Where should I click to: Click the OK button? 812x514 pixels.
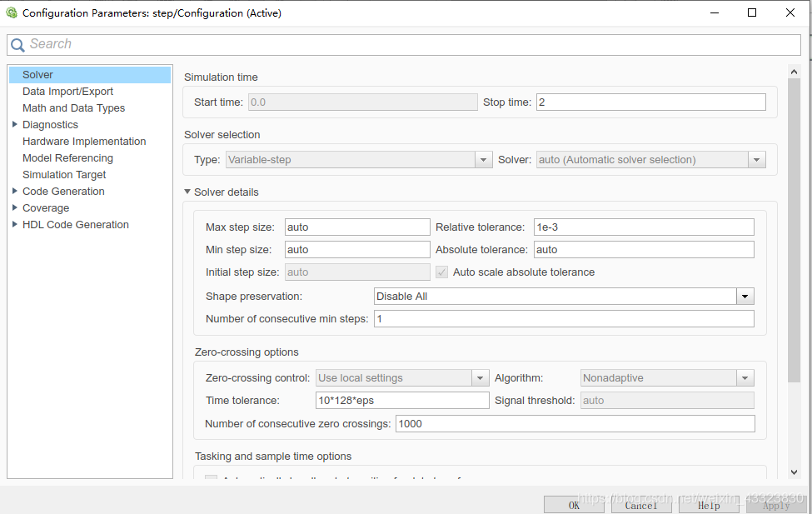point(574,505)
